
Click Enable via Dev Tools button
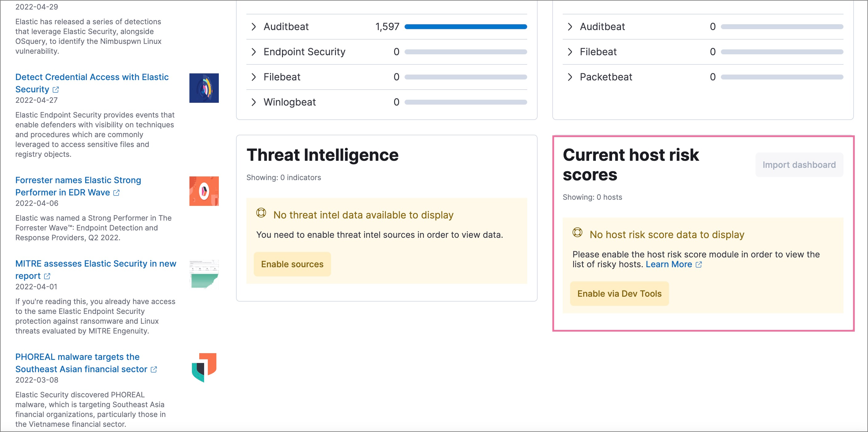(619, 294)
